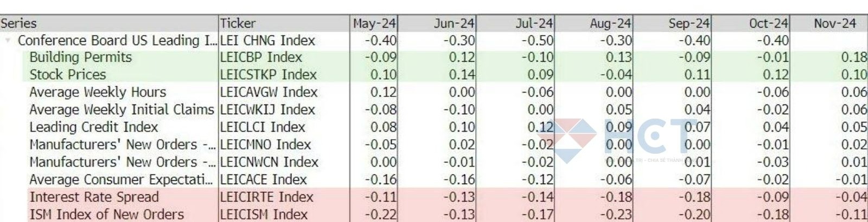Select the Ticker column header
The height and width of the screenshot is (222, 868).
point(238,23)
